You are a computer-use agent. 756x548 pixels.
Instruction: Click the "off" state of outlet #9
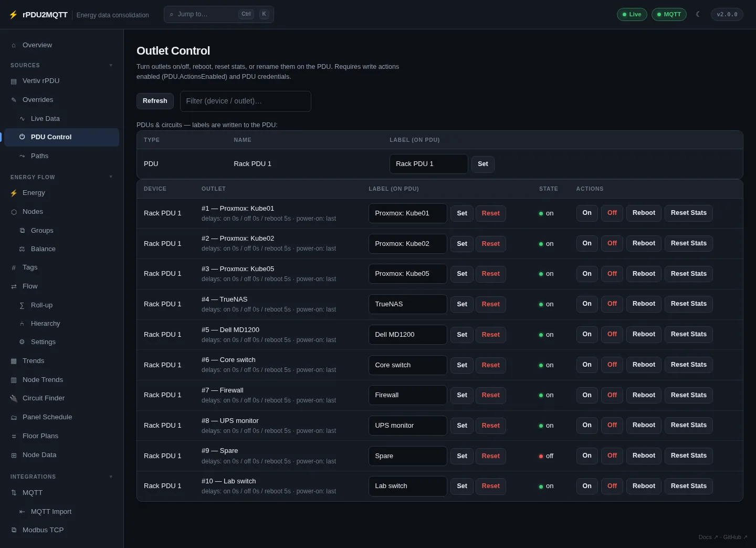(x=546, y=456)
